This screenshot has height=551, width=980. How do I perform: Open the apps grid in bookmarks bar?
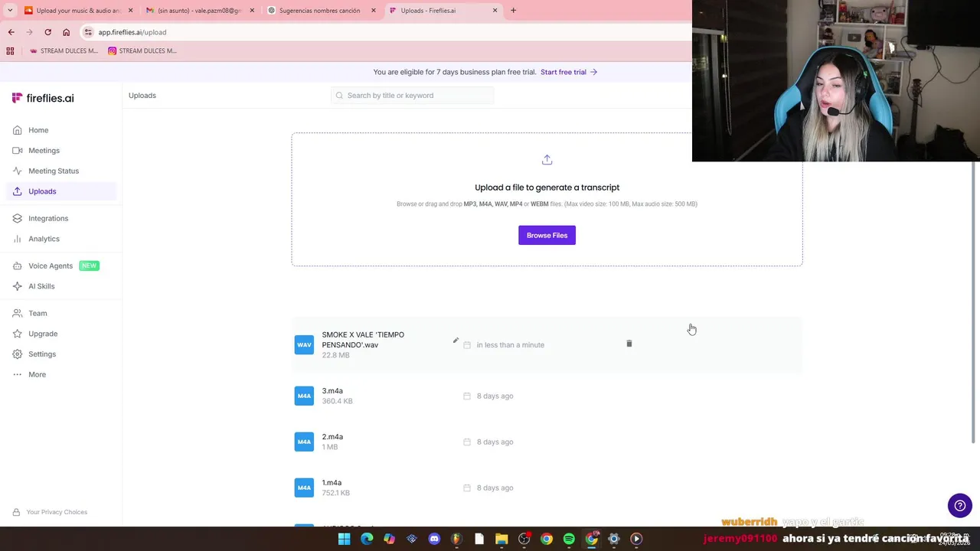[10, 51]
